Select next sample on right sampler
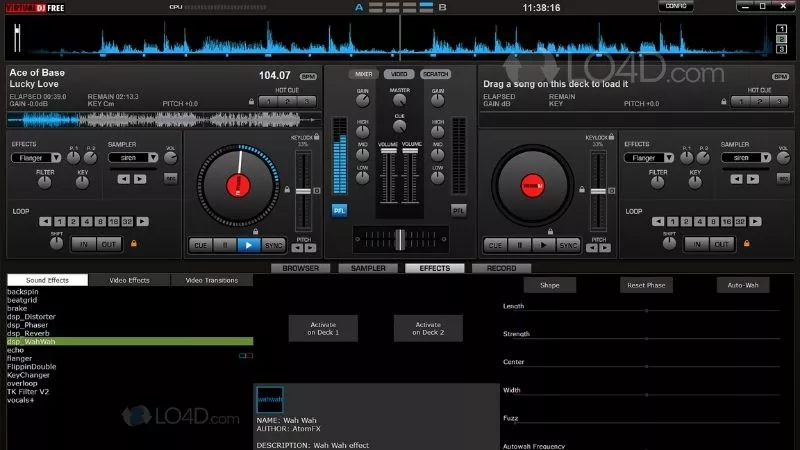The height and width of the screenshot is (450, 800). pyautogui.click(x=753, y=179)
